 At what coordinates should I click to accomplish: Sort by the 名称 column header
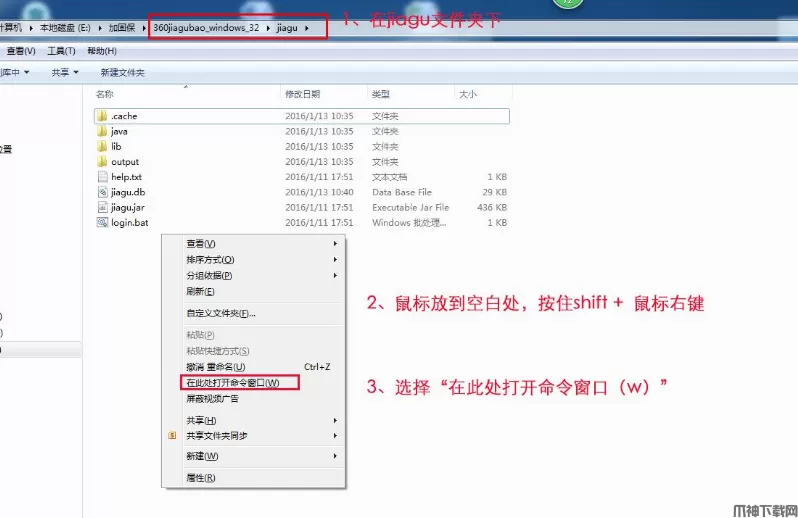(105, 94)
